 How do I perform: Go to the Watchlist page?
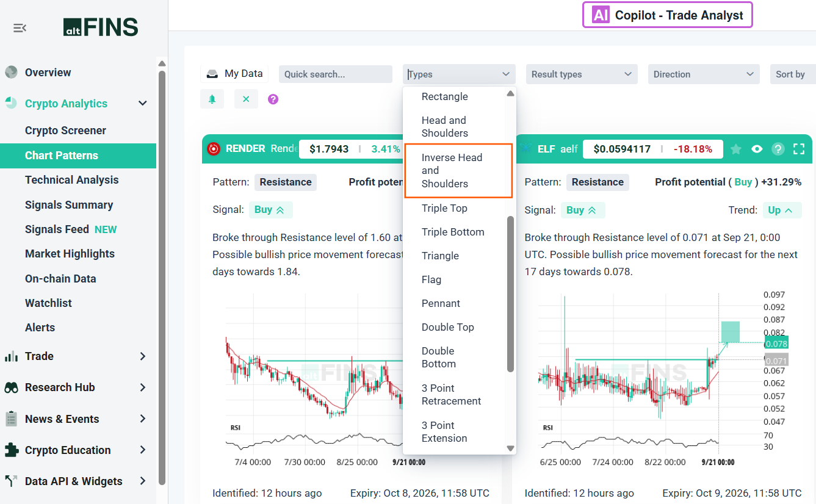(48, 303)
